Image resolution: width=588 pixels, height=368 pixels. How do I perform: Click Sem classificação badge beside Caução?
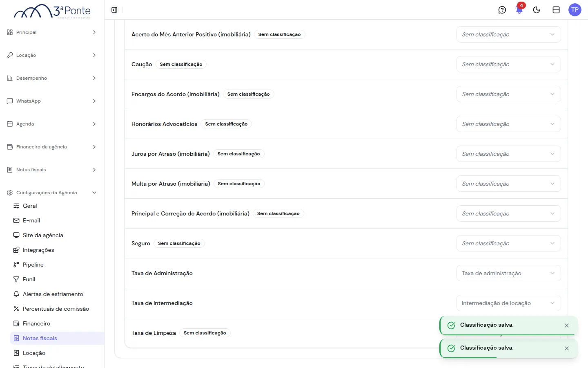click(x=181, y=64)
